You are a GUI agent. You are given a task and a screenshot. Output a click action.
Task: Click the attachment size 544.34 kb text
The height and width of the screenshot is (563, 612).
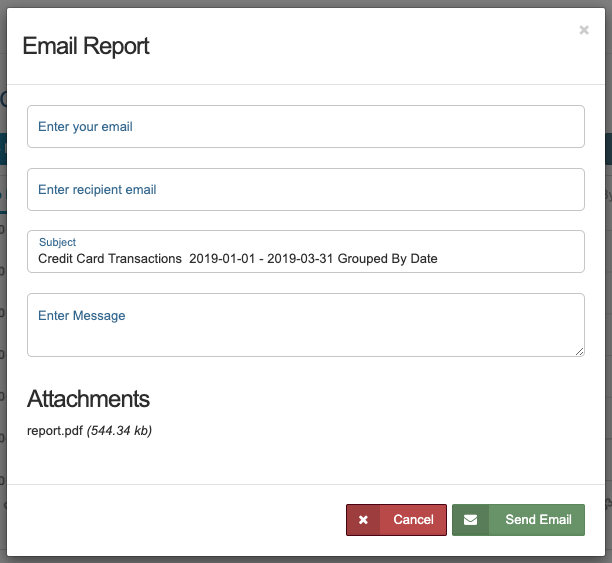pos(119,431)
